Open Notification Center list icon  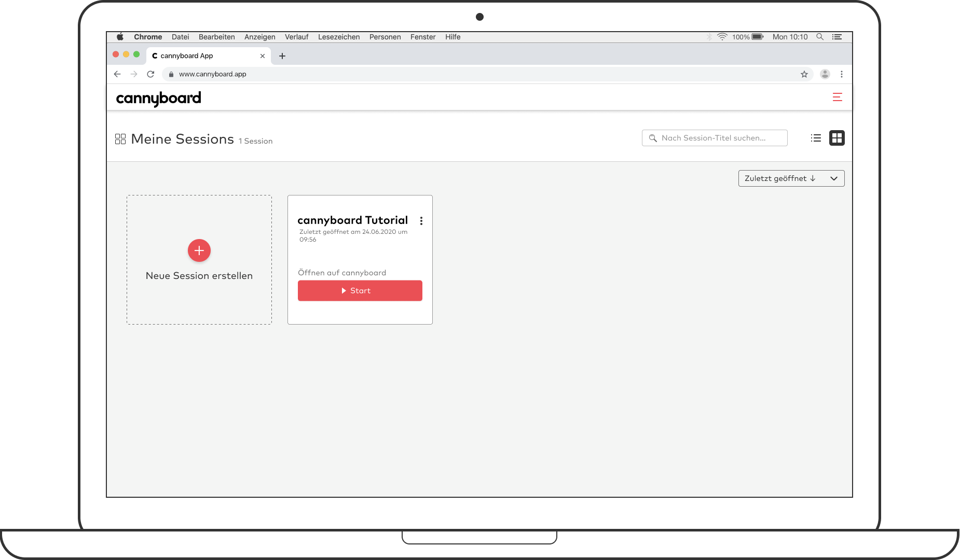tap(837, 37)
